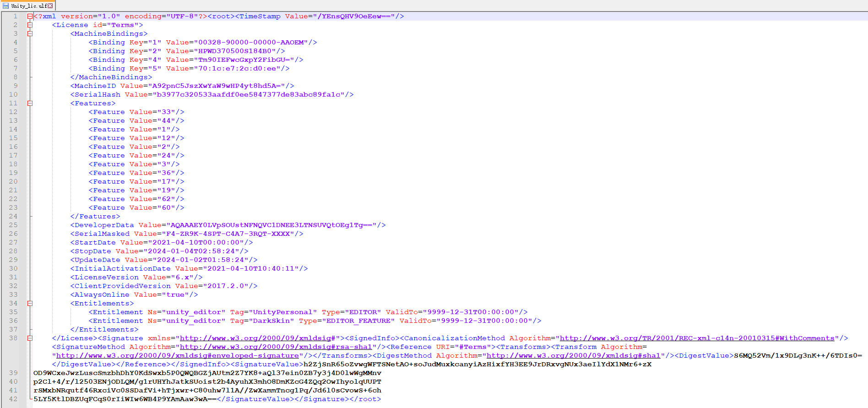This screenshot has height=408, width=868.
Task: Click the Feature Value="19" line
Action: click(136, 190)
